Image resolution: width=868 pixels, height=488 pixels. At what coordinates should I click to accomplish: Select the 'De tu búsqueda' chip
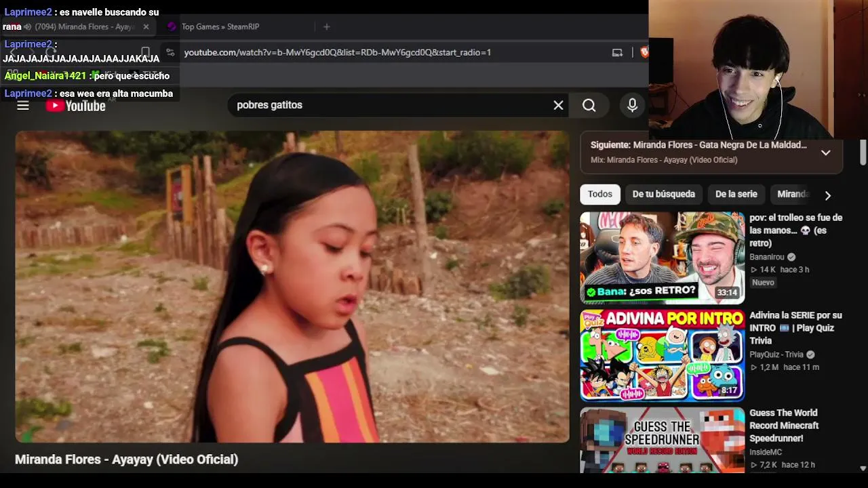coord(663,194)
